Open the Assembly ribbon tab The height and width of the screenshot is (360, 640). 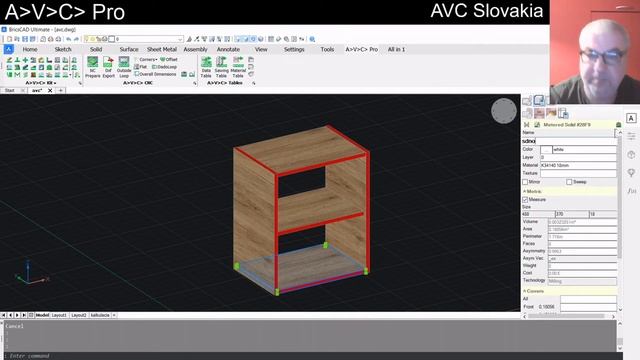click(196, 49)
